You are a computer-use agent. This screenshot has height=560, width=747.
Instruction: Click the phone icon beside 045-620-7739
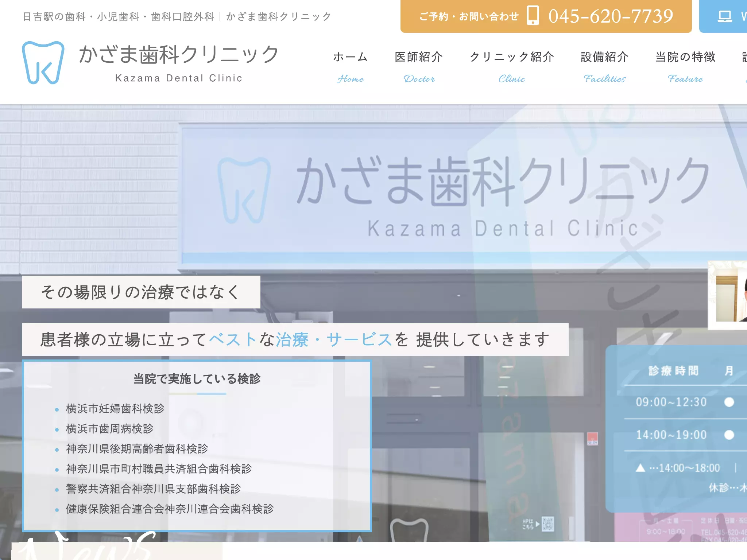pyautogui.click(x=533, y=16)
